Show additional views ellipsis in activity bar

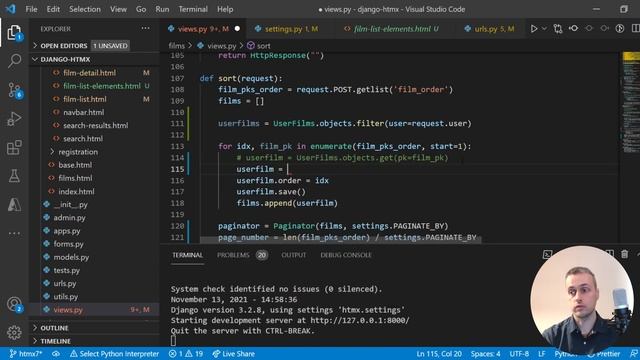14,233
